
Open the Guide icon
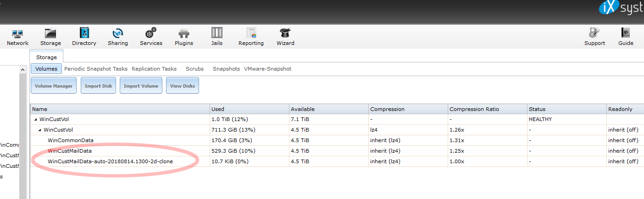point(626,33)
